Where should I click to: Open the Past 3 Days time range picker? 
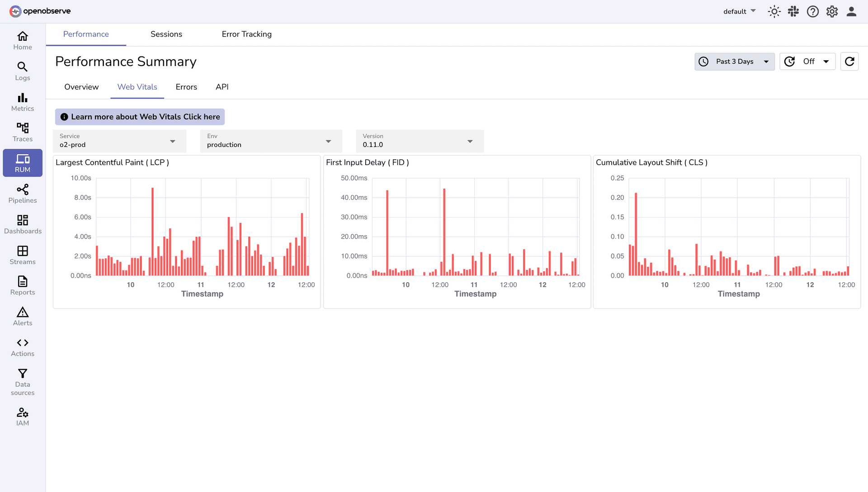pyautogui.click(x=734, y=61)
